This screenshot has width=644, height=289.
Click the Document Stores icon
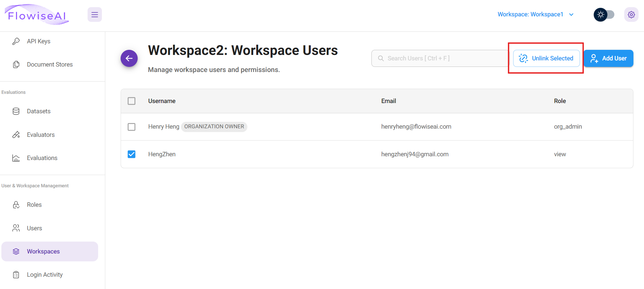(x=16, y=64)
